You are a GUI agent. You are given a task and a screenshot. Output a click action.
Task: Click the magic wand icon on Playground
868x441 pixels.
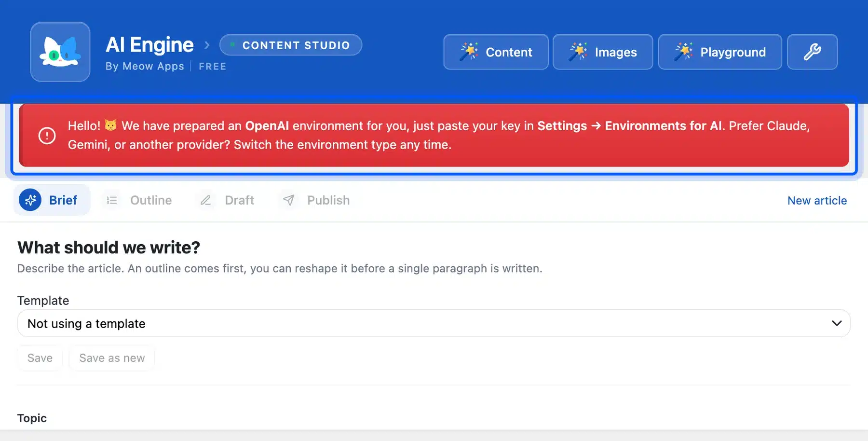click(x=683, y=51)
